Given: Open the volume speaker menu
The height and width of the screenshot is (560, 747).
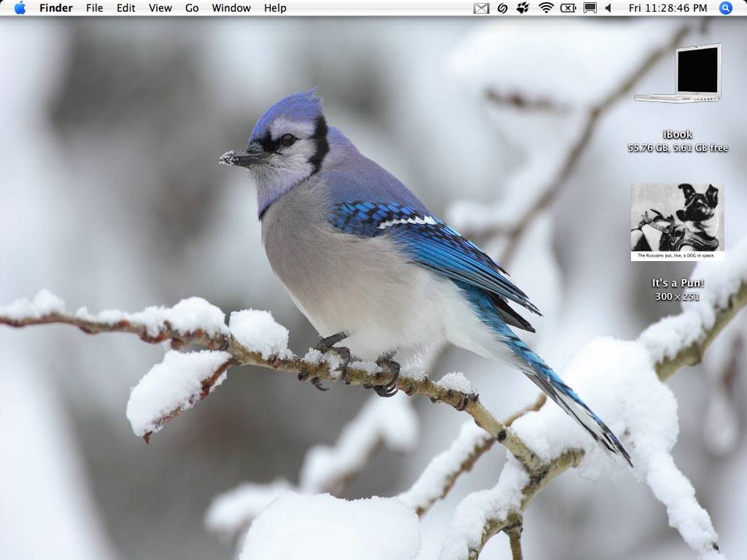Looking at the screenshot, I should tap(608, 8).
